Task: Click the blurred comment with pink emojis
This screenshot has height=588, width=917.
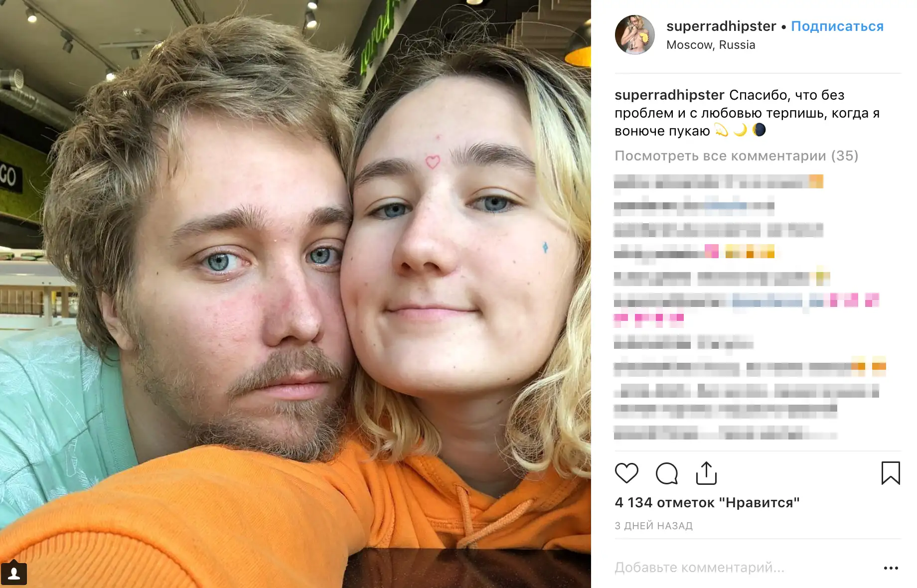Action: 747,308
